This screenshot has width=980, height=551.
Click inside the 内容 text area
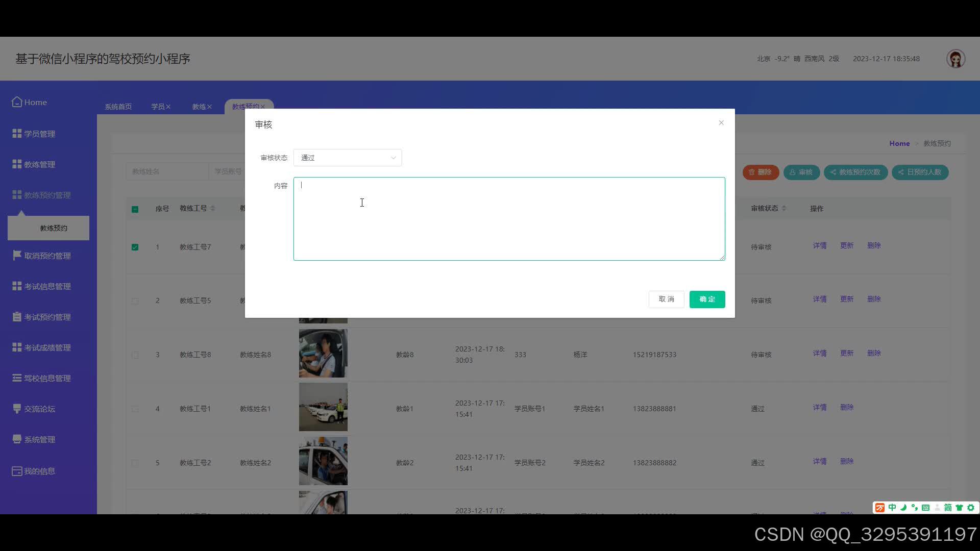[509, 219]
